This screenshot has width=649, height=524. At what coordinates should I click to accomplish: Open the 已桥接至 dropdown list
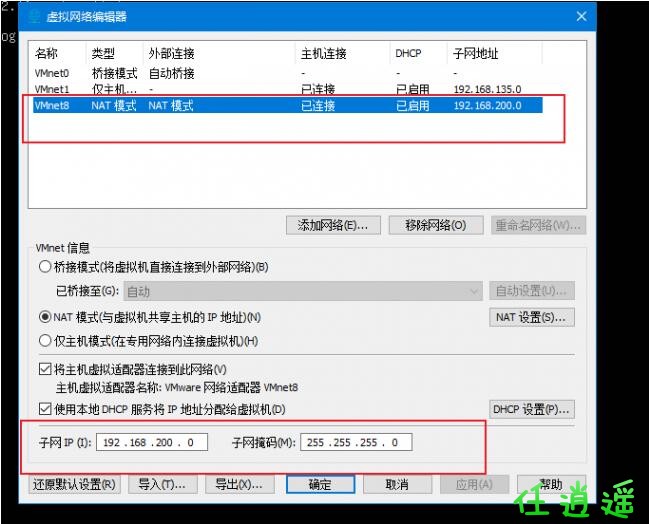click(303, 291)
